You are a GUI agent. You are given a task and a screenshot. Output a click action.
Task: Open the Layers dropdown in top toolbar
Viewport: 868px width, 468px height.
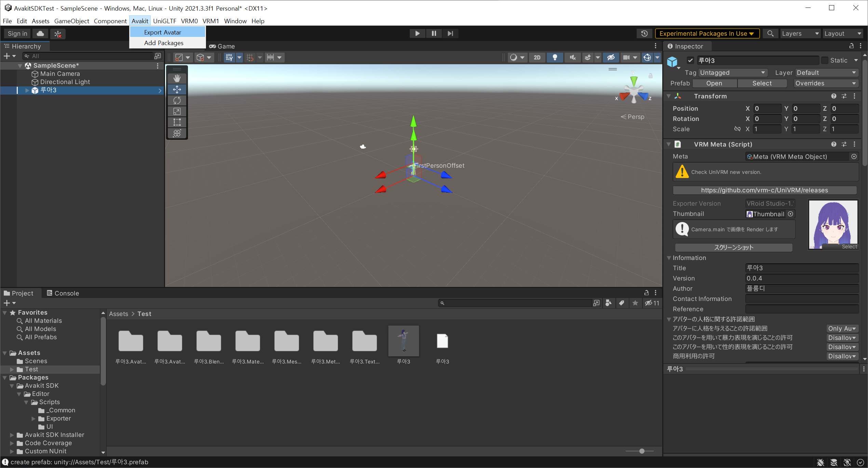[x=800, y=33]
